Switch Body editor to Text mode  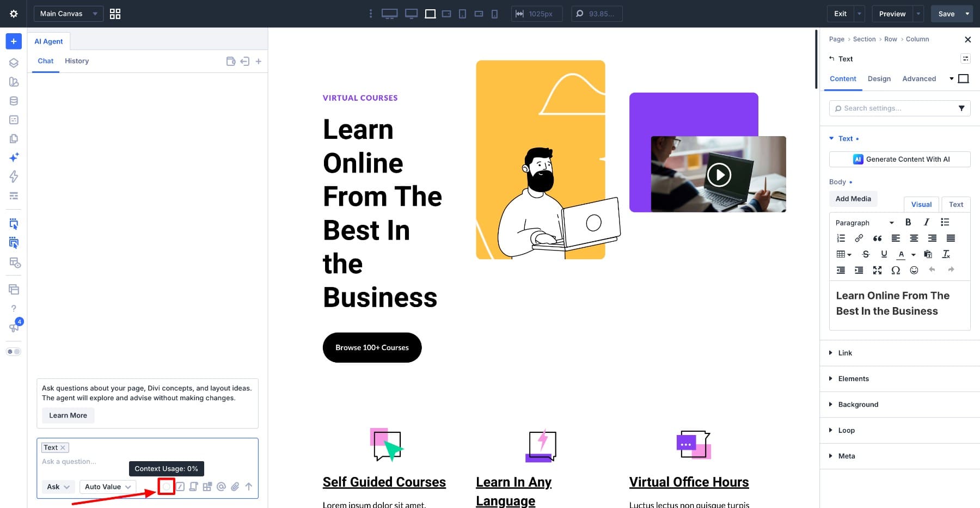pyautogui.click(x=956, y=205)
